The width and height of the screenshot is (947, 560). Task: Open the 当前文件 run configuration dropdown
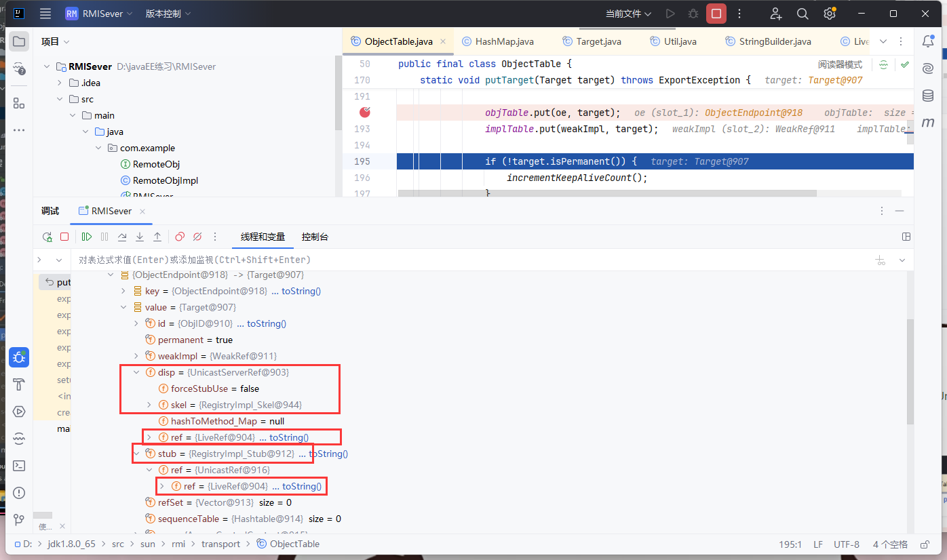tap(628, 14)
